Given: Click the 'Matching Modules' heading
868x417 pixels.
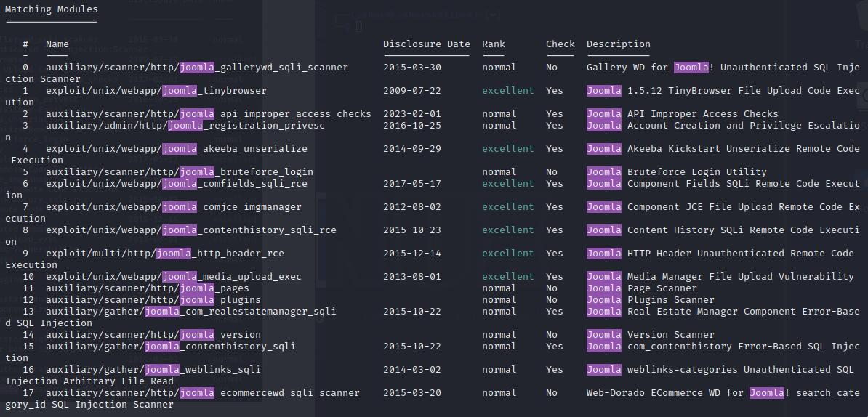Looking at the screenshot, I should click(x=52, y=9).
